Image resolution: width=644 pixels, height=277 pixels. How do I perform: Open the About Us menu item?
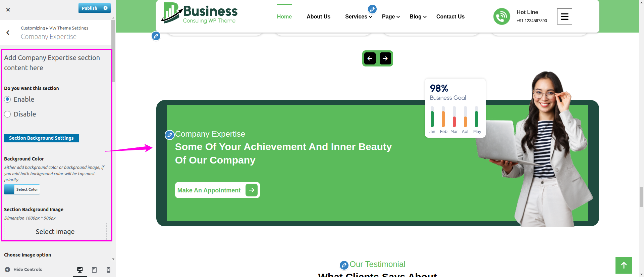click(x=318, y=17)
